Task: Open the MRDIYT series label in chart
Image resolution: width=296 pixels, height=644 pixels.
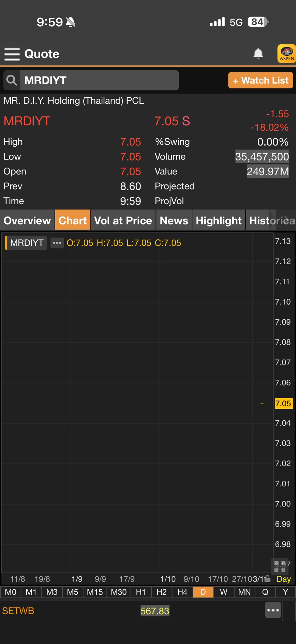Action: pyautogui.click(x=27, y=243)
